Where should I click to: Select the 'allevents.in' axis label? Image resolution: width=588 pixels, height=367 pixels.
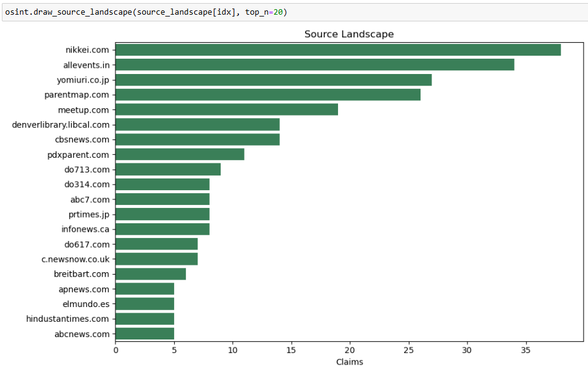click(x=86, y=65)
